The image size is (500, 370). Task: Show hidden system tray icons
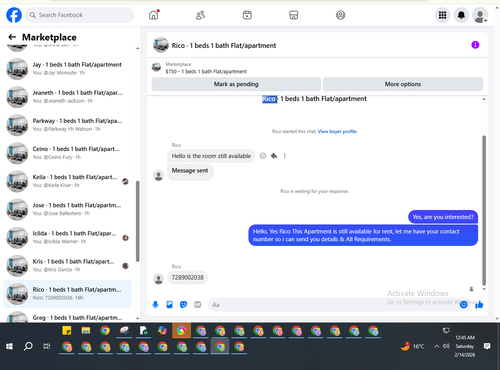tap(436, 346)
